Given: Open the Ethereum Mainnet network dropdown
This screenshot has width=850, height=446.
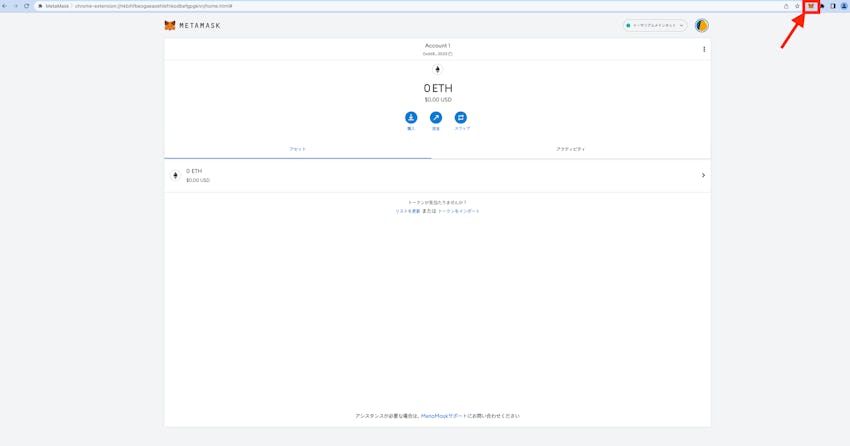Looking at the screenshot, I should click(655, 26).
